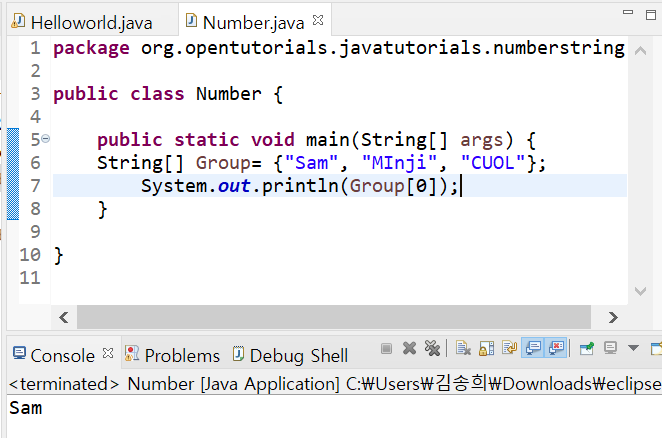Click the class name 'Number' on line 3
The height and width of the screenshot is (438, 662).
pos(229,94)
